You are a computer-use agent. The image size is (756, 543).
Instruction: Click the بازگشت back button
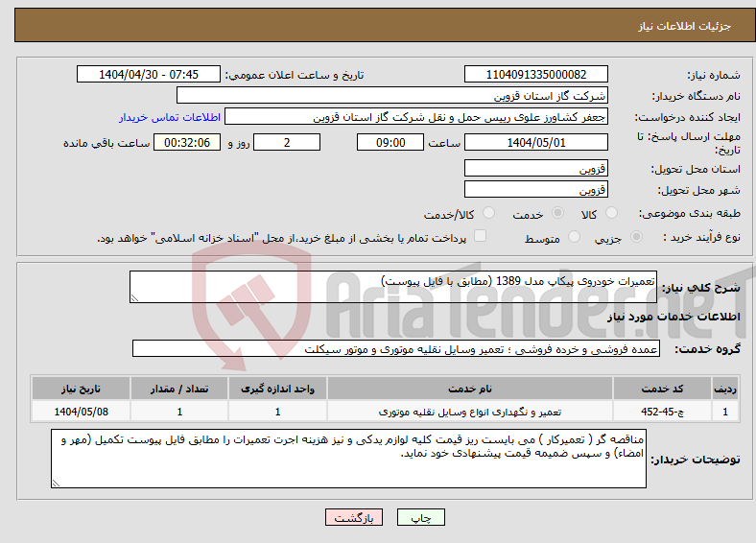[x=353, y=517]
